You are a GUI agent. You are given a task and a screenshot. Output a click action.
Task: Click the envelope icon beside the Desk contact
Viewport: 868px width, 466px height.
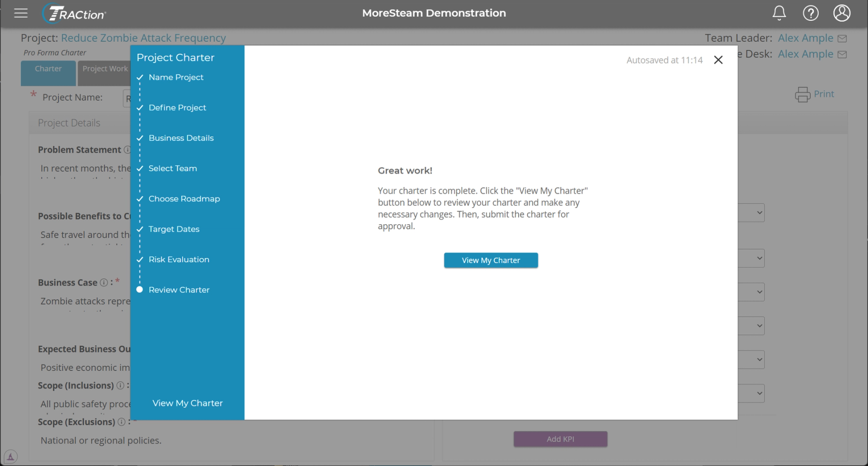click(842, 54)
